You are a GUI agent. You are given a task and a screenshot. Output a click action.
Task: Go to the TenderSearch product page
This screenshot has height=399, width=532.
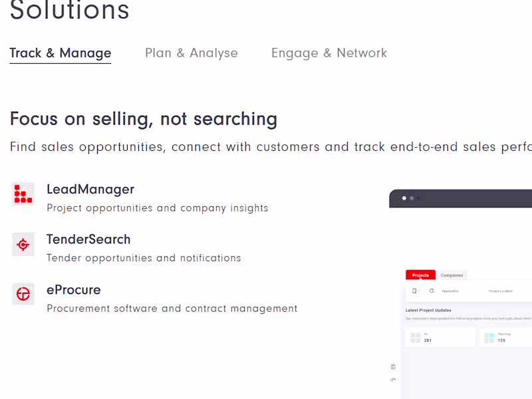point(88,239)
